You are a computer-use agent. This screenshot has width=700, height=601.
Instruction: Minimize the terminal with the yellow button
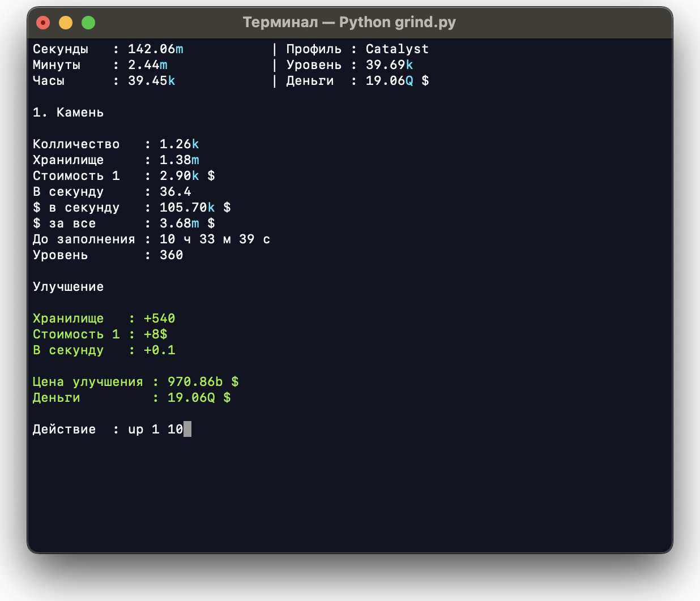(66, 23)
